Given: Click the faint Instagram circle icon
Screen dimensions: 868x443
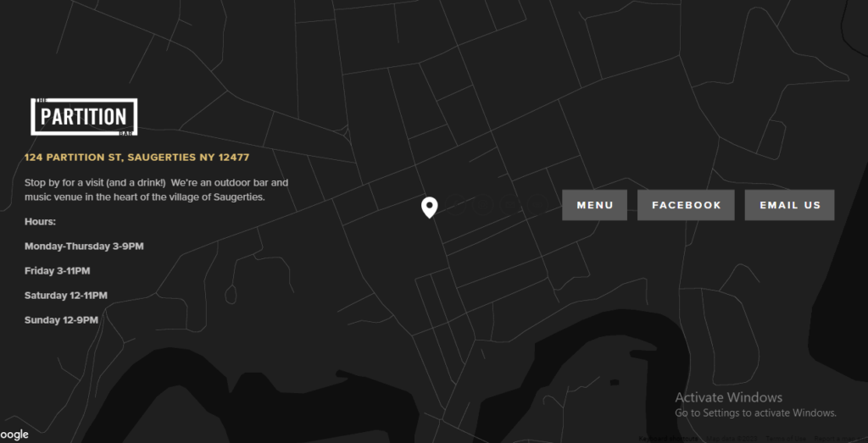Looking at the screenshot, I should (482, 205).
